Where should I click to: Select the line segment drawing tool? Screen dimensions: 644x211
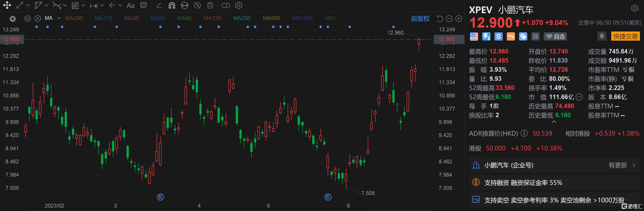[x=20, y=5]
